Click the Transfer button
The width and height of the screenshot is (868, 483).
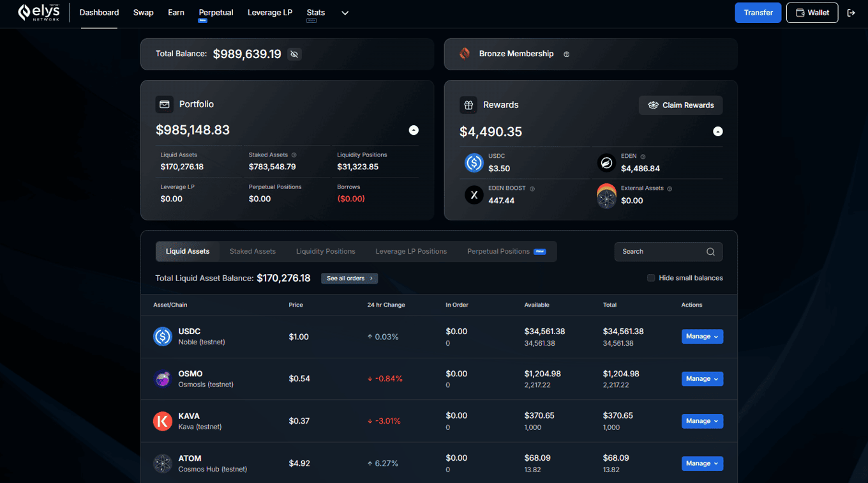pos(758,13)
